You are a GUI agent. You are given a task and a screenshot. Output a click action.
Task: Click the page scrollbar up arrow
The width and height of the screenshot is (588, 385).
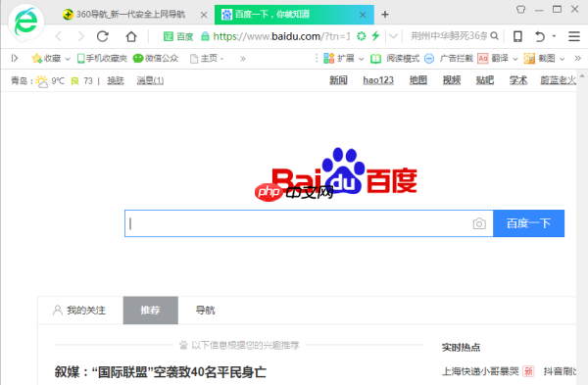click(x=582, y=76)
